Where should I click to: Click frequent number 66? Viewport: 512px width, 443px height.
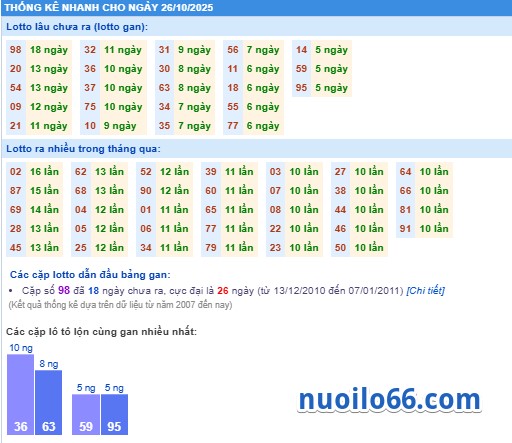(405, 191)
